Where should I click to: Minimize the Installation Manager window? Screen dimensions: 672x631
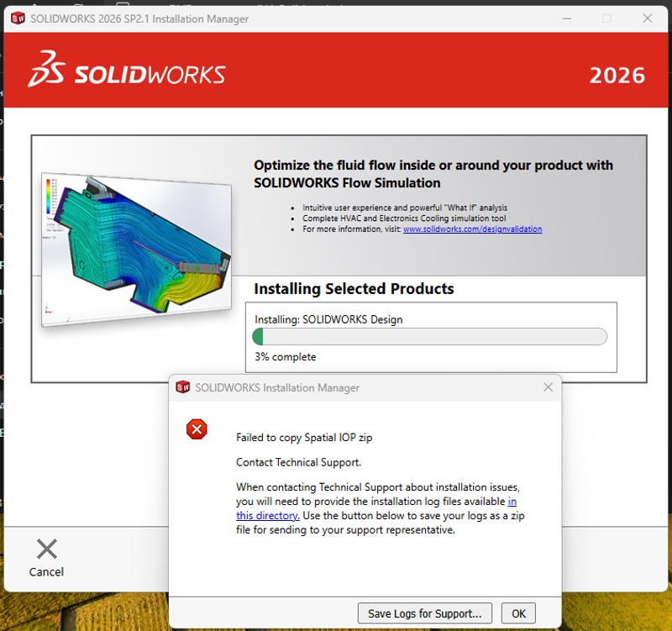click(x=567, y=18)
